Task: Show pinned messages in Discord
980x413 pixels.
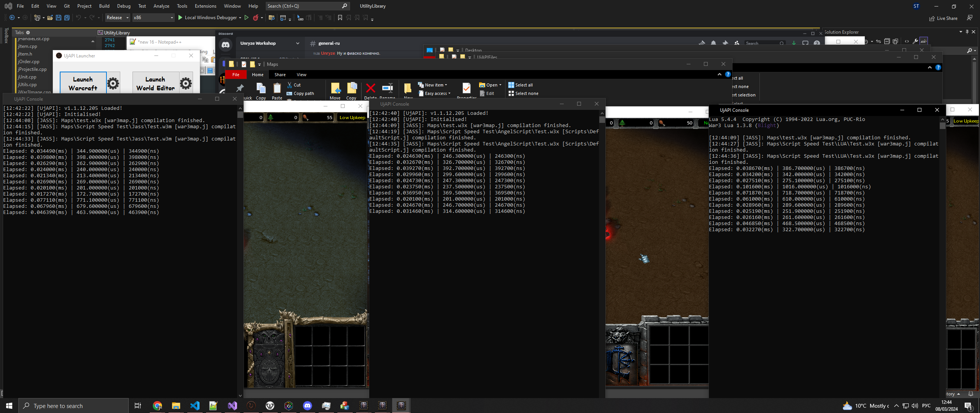Action: 725,43
